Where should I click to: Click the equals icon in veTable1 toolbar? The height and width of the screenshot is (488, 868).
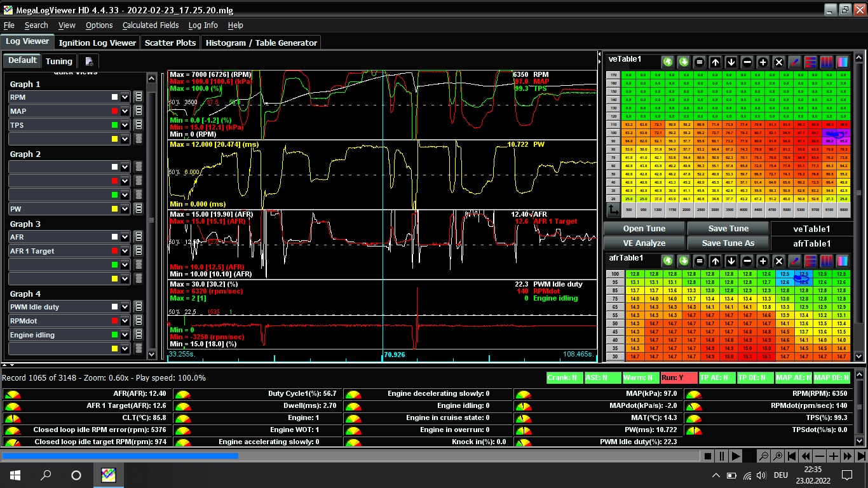point(700,62)
